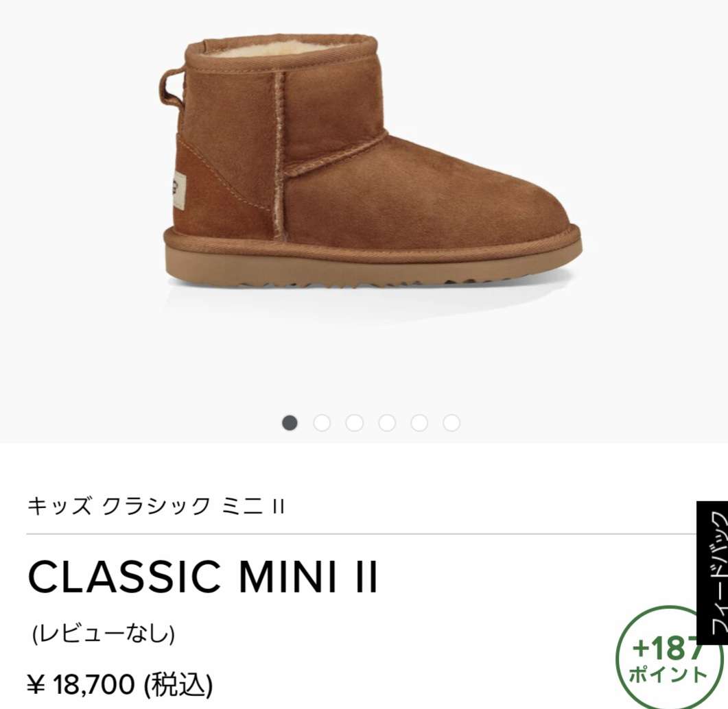728x709 pixels.
Task: Open the レビューなし reviews link
Action: tap(104, 634)
